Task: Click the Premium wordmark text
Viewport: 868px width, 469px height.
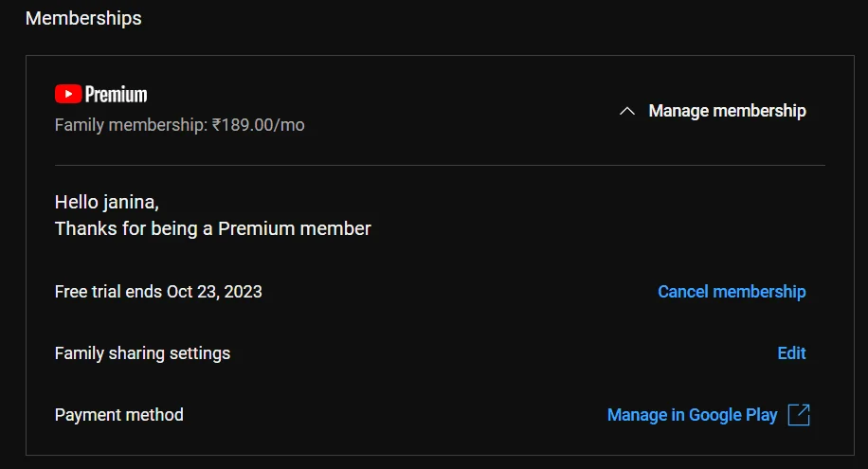Action: pos(117,95)
